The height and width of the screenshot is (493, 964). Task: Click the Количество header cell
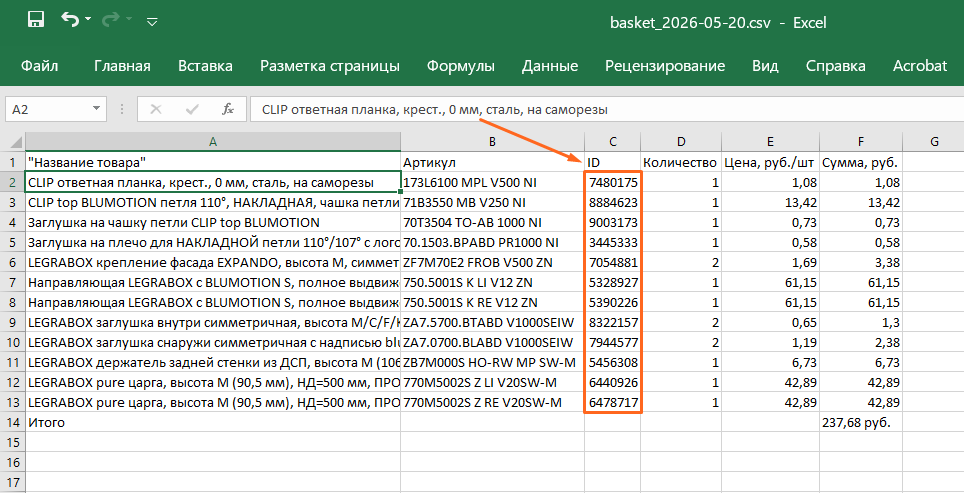[x=681, y=162]
